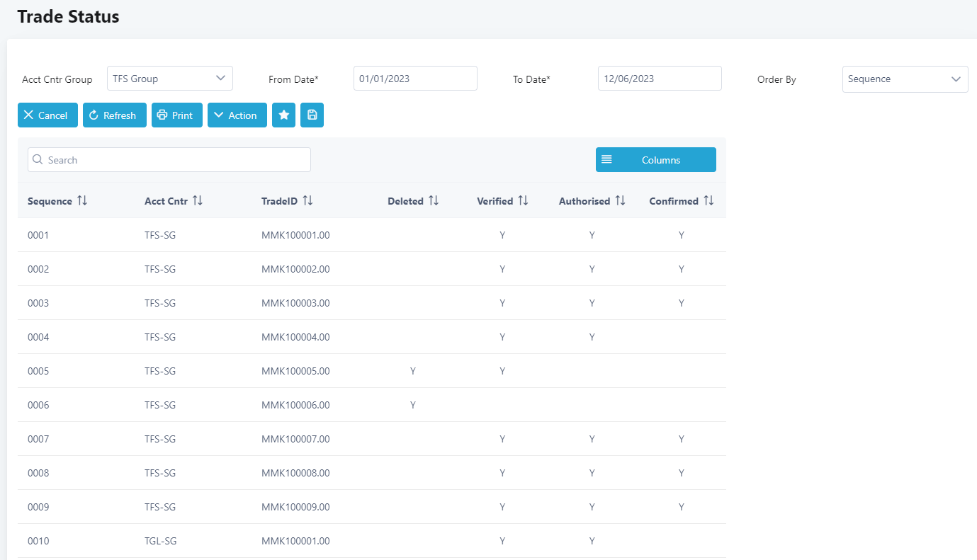Click the save disk icon button

[x=312, y=115]
